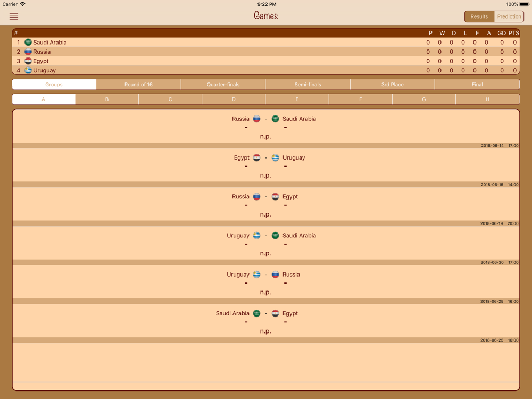The height and width of the screenshot is (399, 532).
Task: Open the Quarter-finals tab
Action: (x=223, y=85)
